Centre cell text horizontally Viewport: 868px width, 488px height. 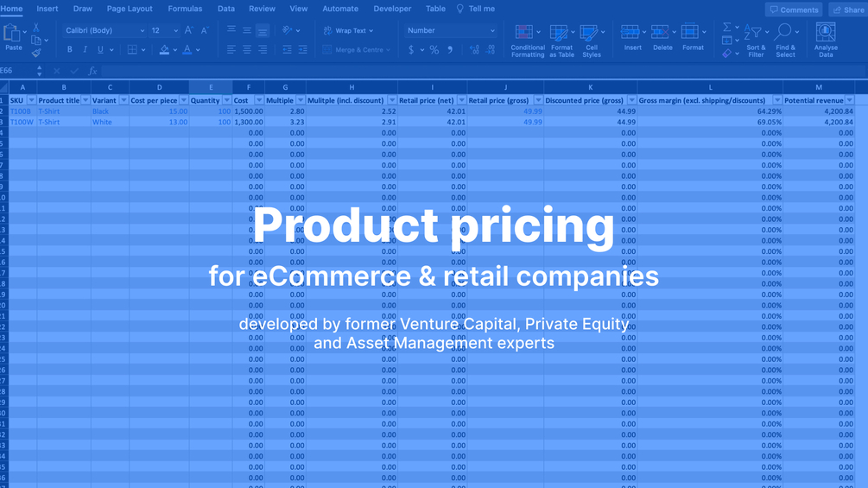pyautogui.click(x=247, y=50)
